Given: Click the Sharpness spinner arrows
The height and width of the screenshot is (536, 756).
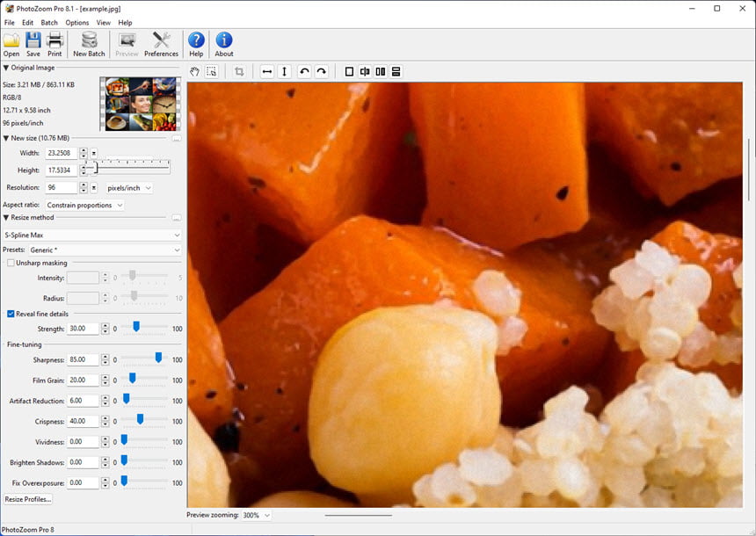Looking at the screenshot, I should tap(105, 360).
